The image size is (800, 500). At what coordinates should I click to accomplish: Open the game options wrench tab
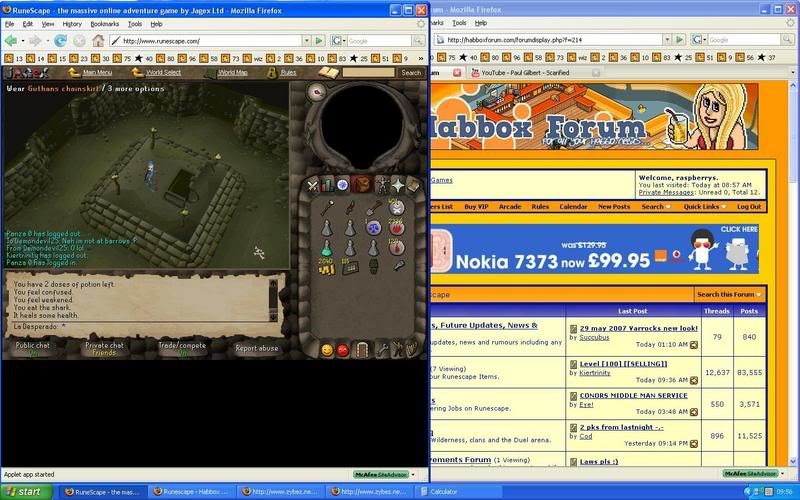382,350
